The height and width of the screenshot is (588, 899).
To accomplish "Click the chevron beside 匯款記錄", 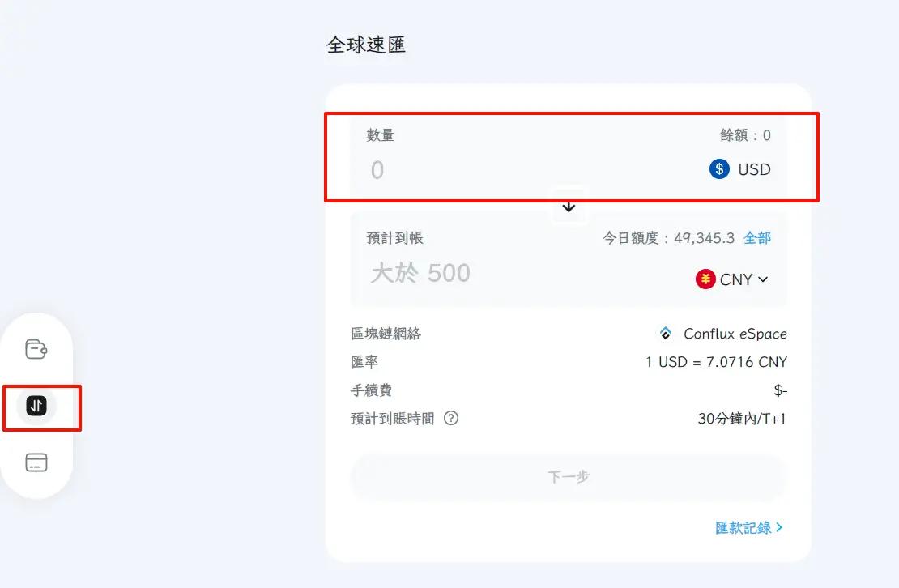I will (x=779, y=527).
